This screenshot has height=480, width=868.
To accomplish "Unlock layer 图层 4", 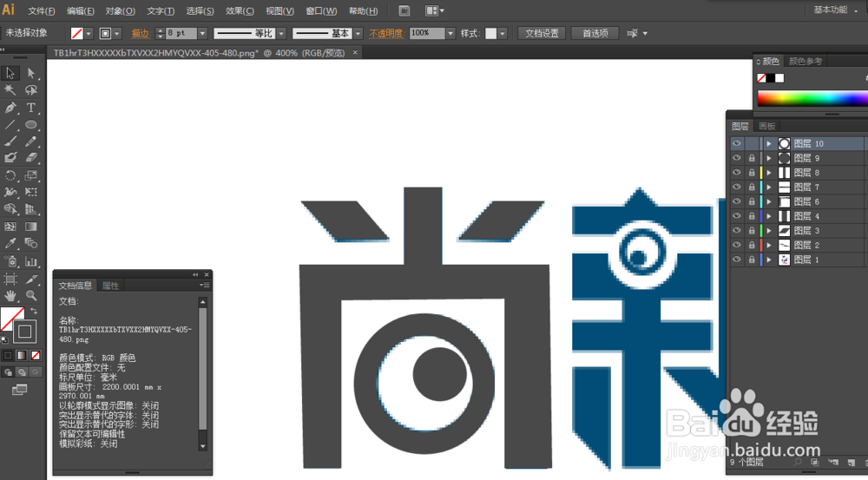I will 751,216.
